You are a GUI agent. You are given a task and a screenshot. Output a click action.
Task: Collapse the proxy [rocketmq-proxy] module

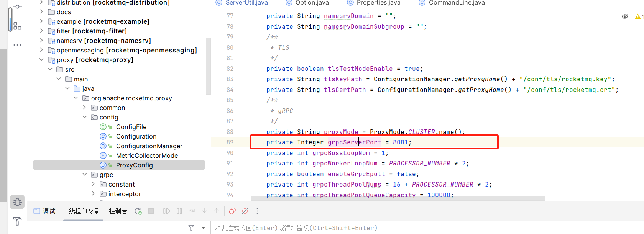pyautogui.click(x=41, y=60)
